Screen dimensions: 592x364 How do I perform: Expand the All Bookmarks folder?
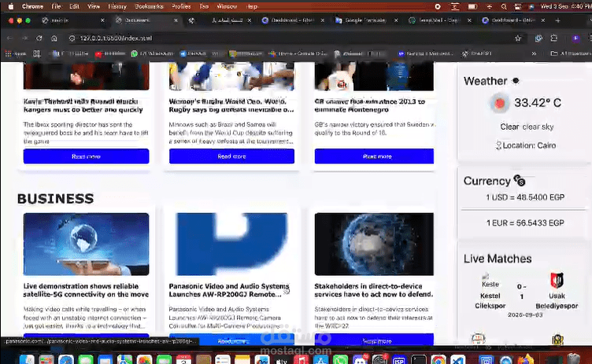tap(570, 53)
